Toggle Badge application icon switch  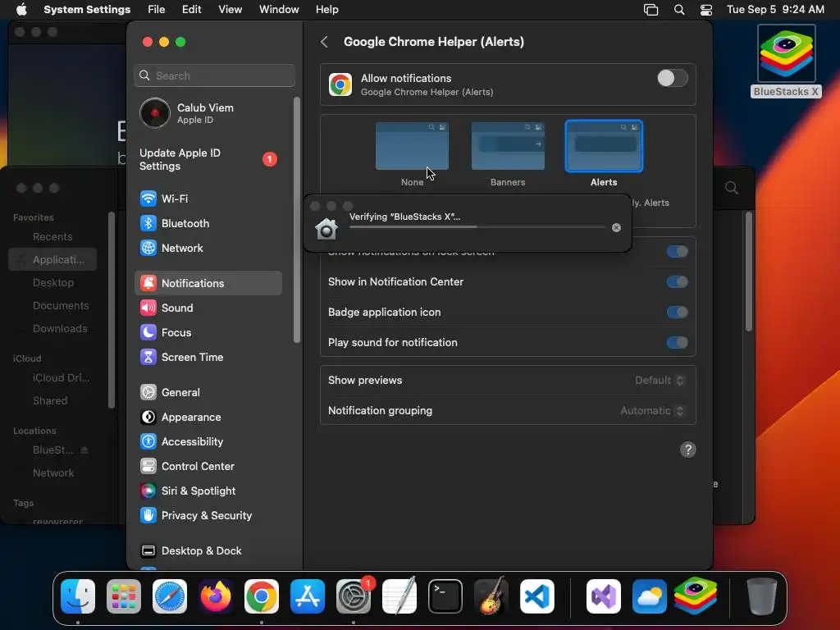point(677,313)
